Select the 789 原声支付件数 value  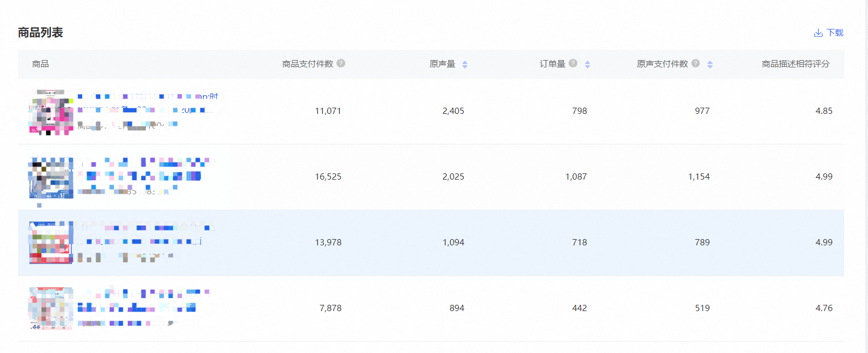coord(702,243)
